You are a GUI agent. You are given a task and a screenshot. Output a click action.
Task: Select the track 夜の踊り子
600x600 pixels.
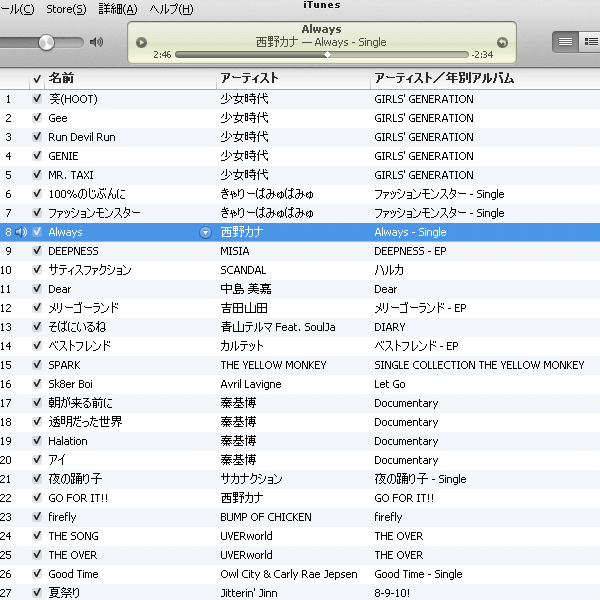point(75,479)
